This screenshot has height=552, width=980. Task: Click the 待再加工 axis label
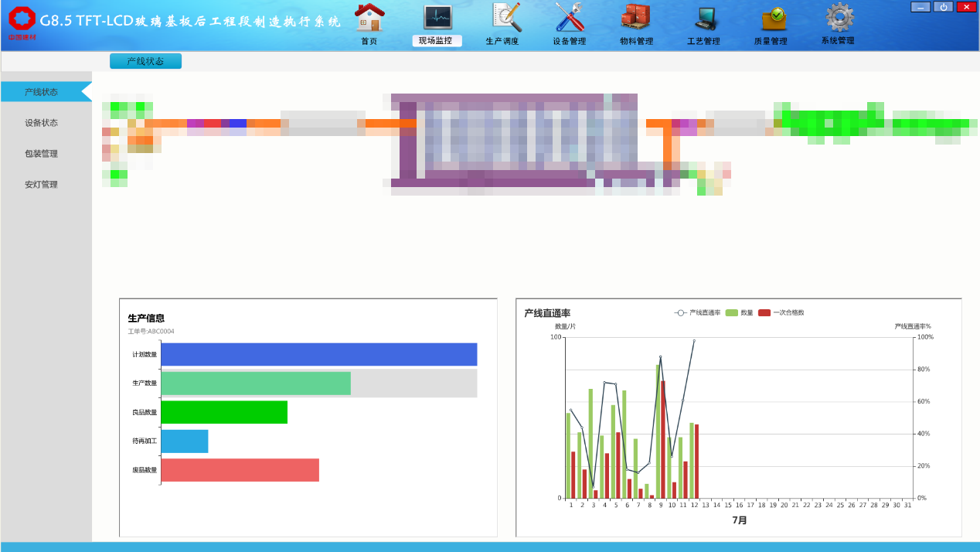point(145,441)
